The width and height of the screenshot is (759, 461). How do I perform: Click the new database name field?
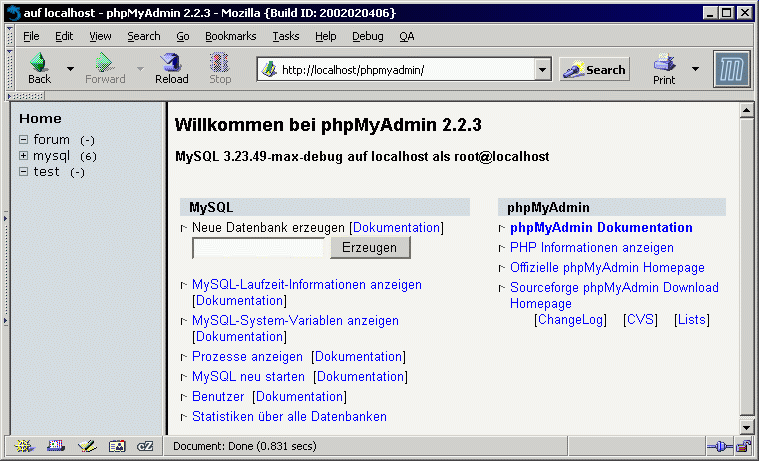[x=258, y=248]
